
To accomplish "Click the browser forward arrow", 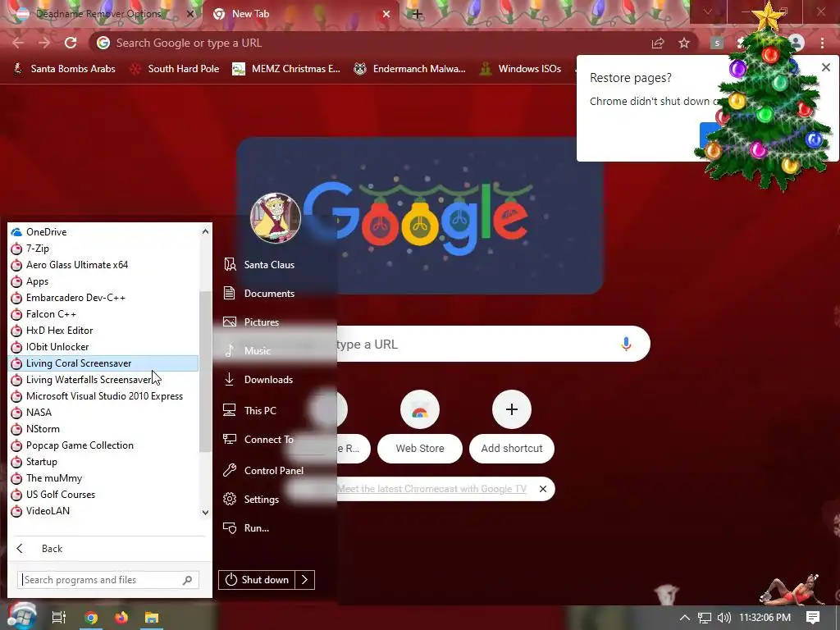I will point(44,43).
